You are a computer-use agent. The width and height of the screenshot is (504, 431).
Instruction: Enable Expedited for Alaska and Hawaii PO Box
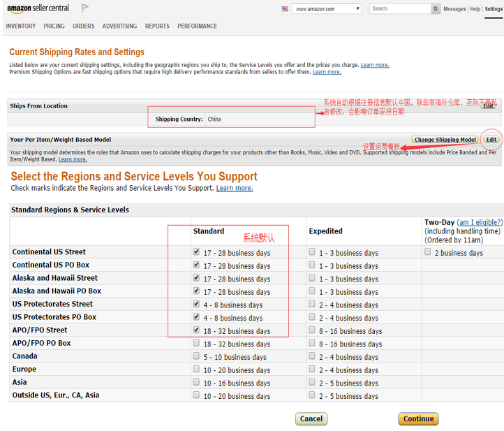(312, 291)
